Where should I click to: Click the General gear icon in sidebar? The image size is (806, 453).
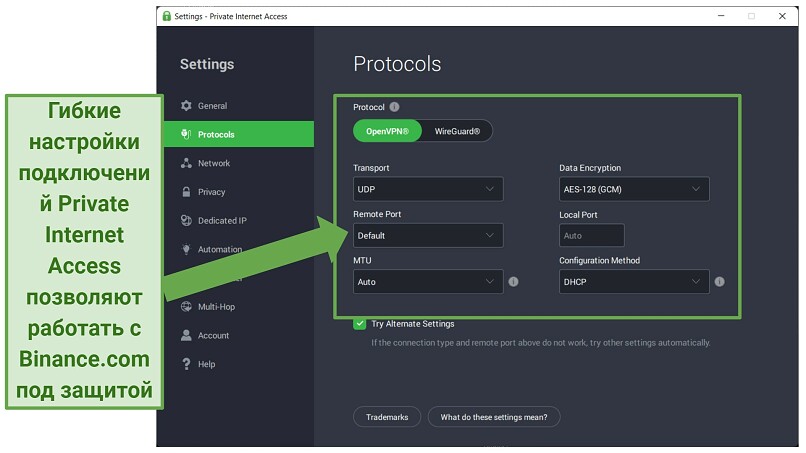coord(186,105)
